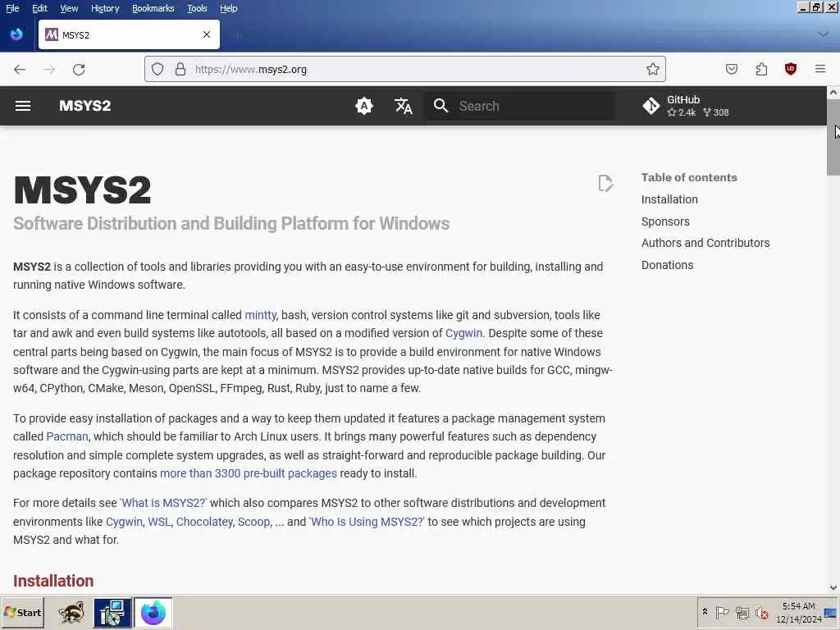Click the Firefox taskbar button
Screen dimensions: 840x630
tap(153, 612)
